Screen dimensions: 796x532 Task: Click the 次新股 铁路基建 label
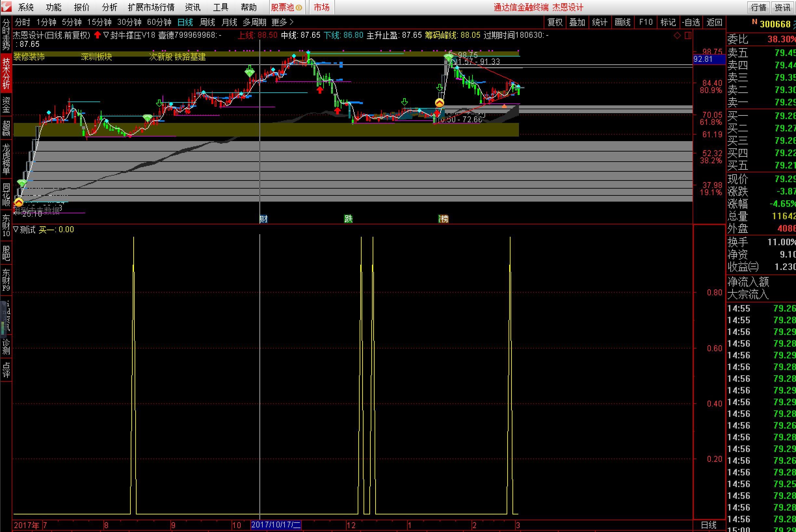178,57
